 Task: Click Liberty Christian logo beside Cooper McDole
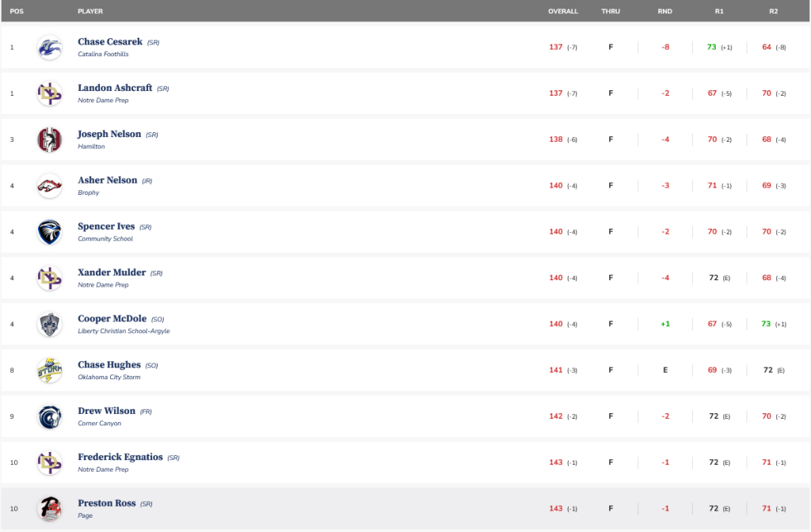click(x=49, y=325)
